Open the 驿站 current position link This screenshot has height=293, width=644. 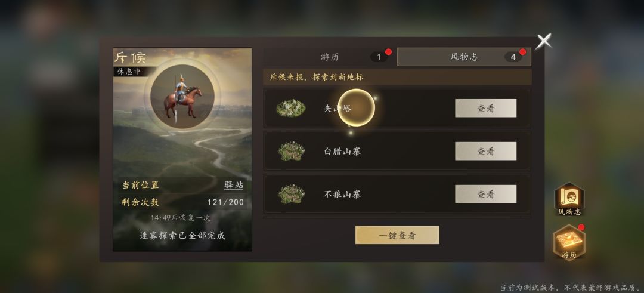pos(234,185)
